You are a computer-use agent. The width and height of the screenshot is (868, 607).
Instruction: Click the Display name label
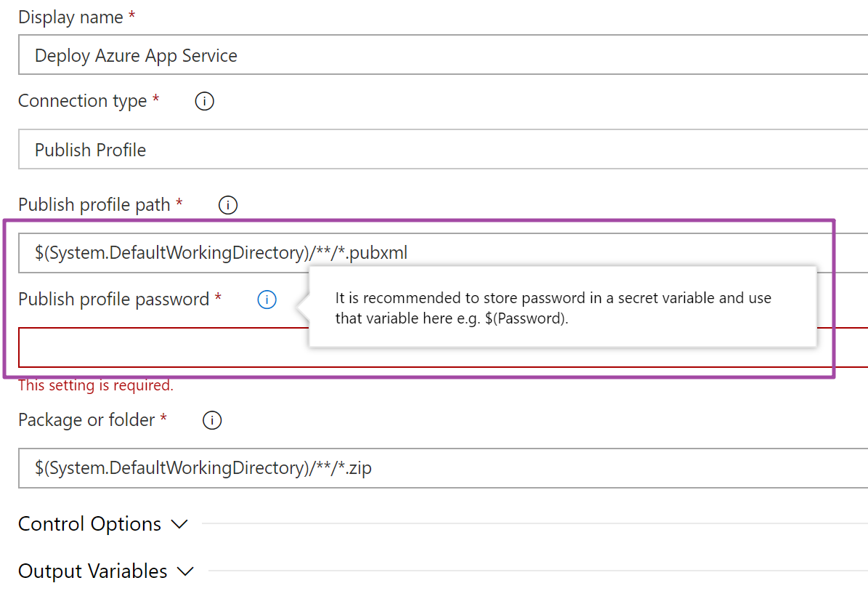[x=70, y=17]
